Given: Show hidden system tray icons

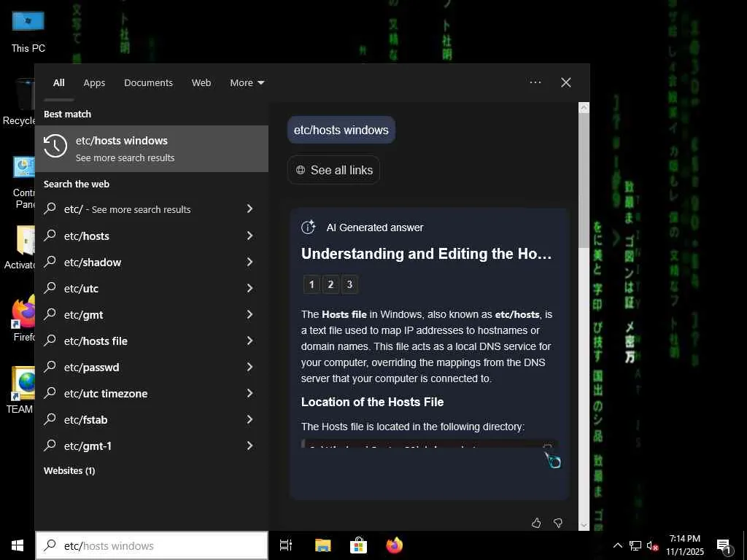Looking at the screenshot, I should click(617, 545).
